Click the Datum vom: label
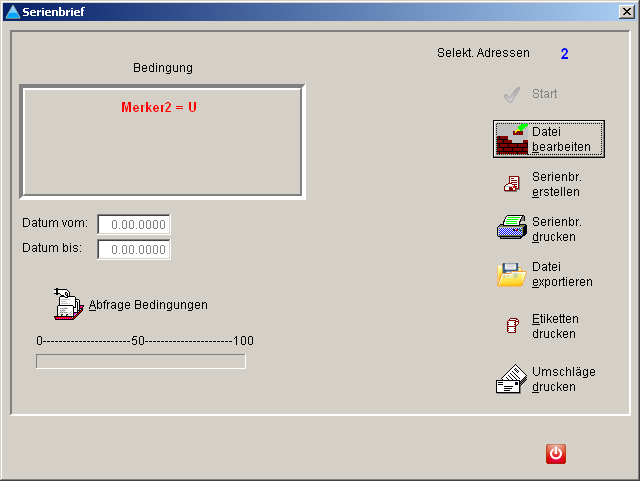The height and width of the screenshot is (481, 640). pos(55,223)
